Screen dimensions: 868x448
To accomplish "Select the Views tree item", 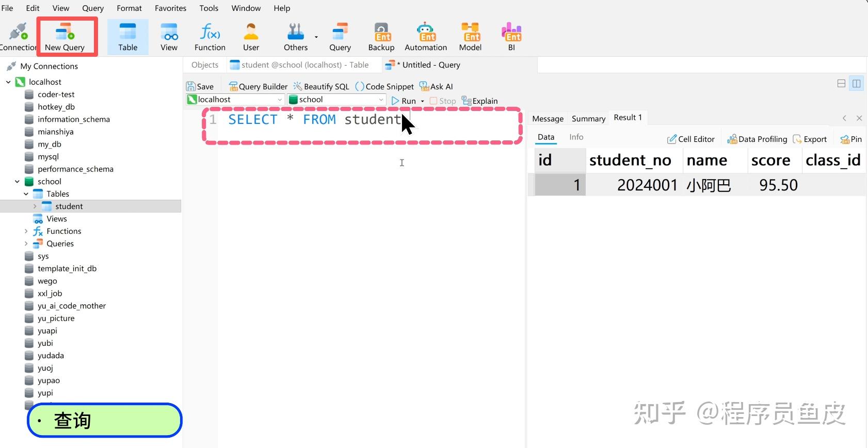I will click(x=57, y=219).
